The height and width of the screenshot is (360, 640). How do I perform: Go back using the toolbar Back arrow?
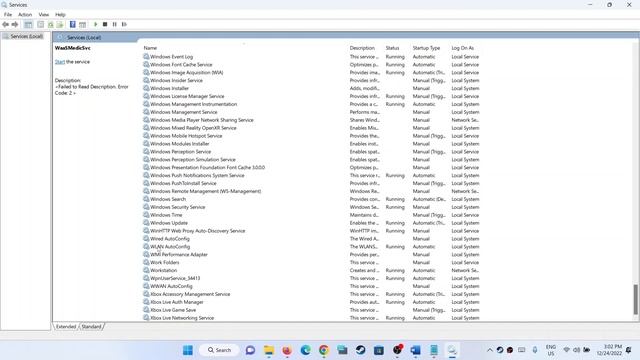(5, 24)
